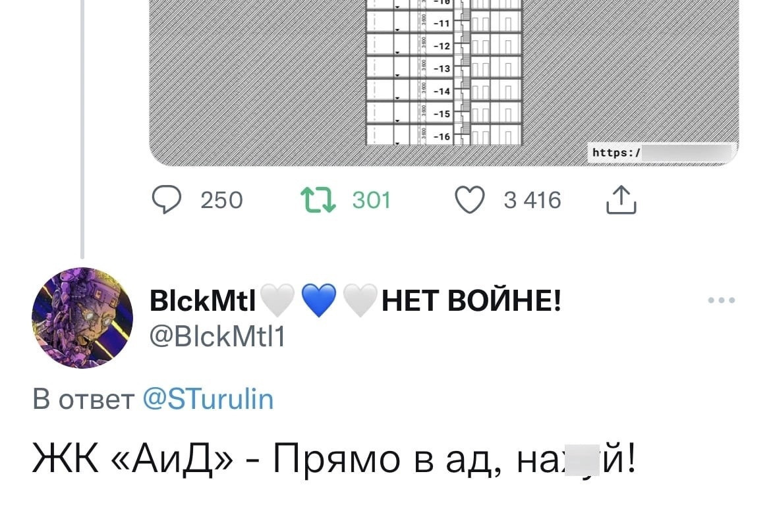Click the first white heart emoji after BlckMtl
This screenshot has height=532, width=771.
pos(278,302)
